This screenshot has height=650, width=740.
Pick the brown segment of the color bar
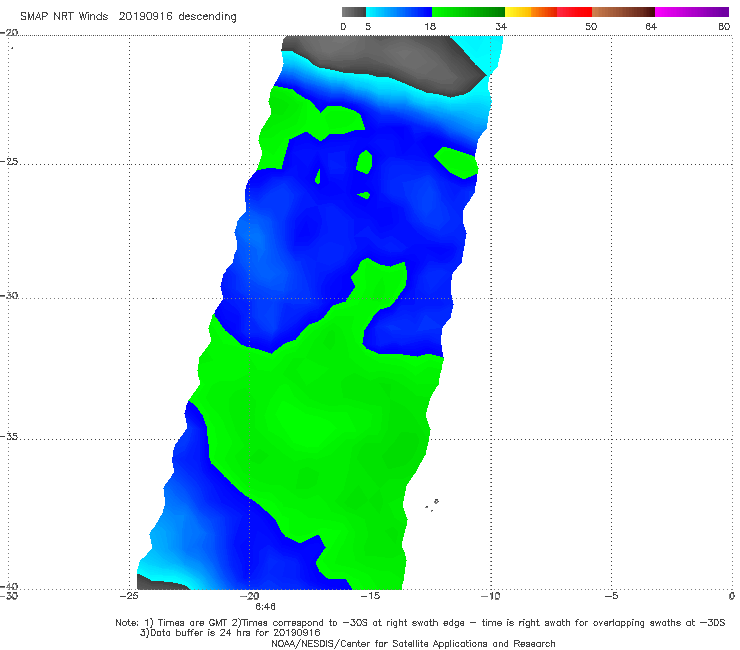(623, 12)
